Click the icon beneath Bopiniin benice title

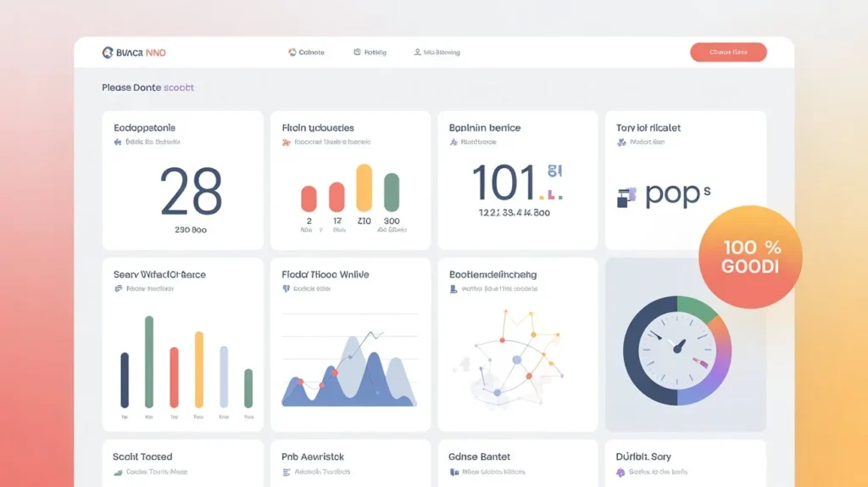tap(453, 143)
